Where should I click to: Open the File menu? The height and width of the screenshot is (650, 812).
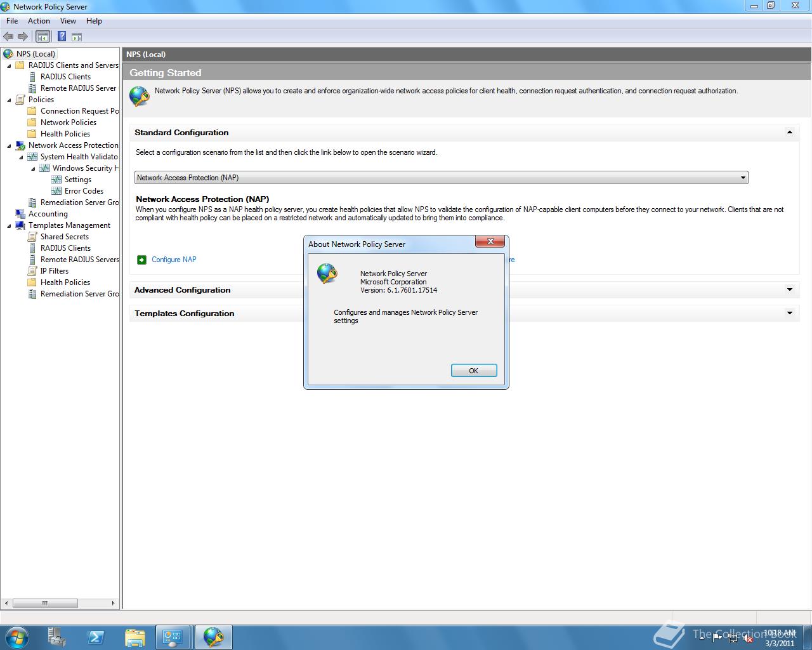click(x=12, y=21)
